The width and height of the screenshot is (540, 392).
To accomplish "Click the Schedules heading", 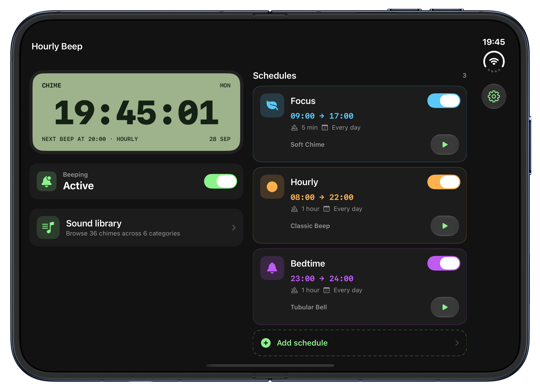I will [x=274, y=76].
